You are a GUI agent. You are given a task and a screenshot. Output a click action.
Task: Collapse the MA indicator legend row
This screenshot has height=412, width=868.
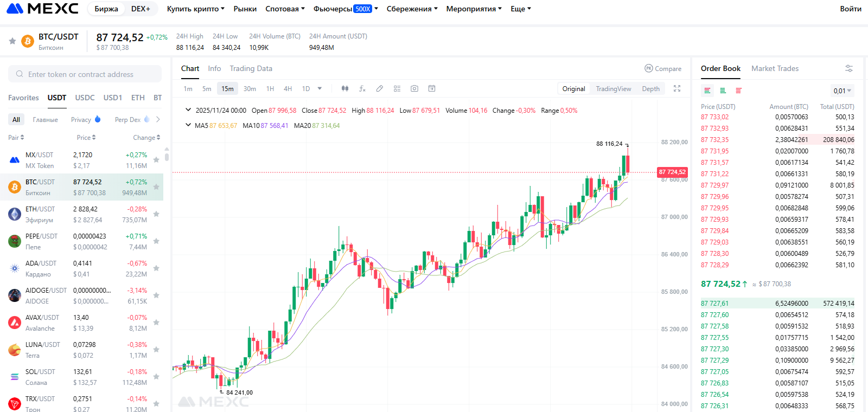[x=188, y=125]
